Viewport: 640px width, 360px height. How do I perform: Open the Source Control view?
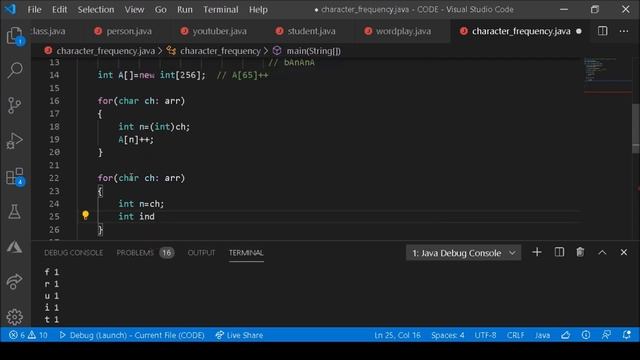[15, 105]
